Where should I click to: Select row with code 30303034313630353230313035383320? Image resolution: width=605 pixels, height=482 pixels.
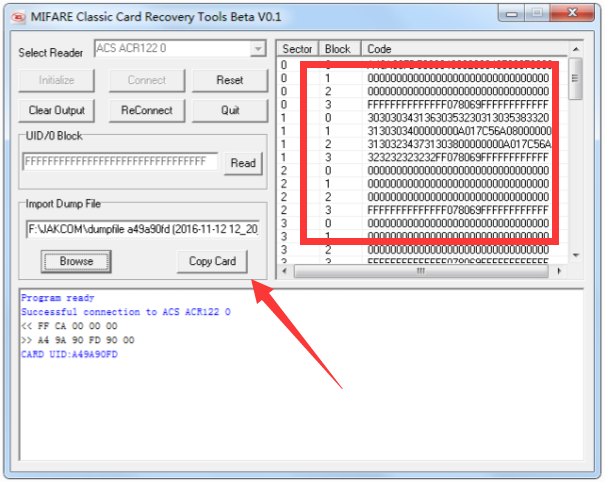tap(422, 118)
